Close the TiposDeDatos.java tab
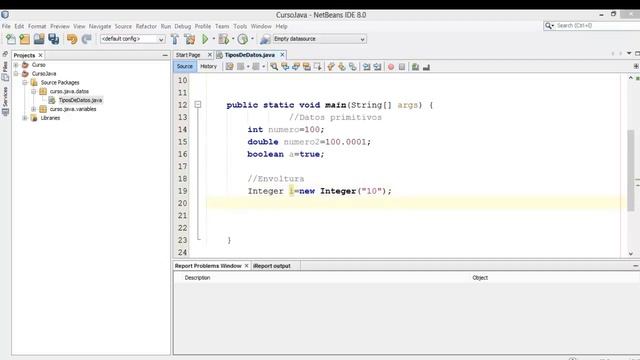Viewport: 640px width, 360px height. click(282, 55)
